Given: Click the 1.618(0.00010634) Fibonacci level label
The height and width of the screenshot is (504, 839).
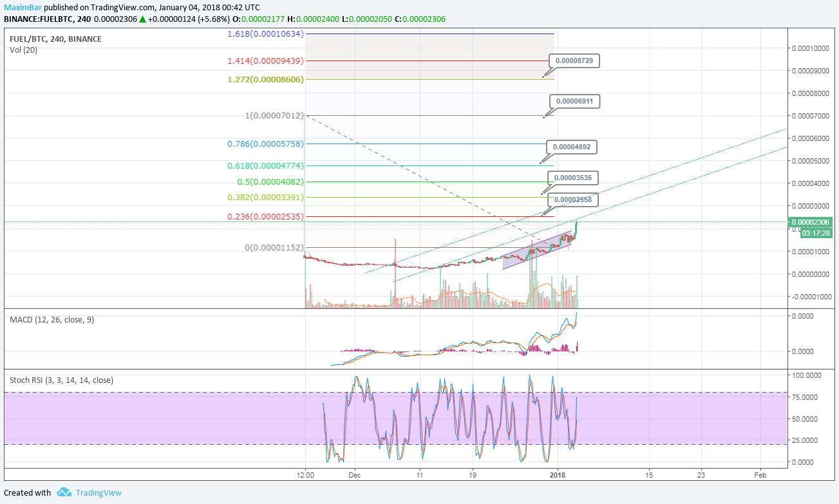Looking at the screenshot, I should (x=265, y=33).
